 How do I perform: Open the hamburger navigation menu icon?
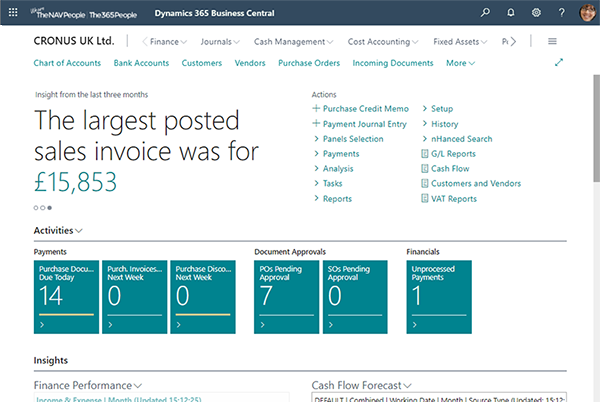(x=553, y=42)
